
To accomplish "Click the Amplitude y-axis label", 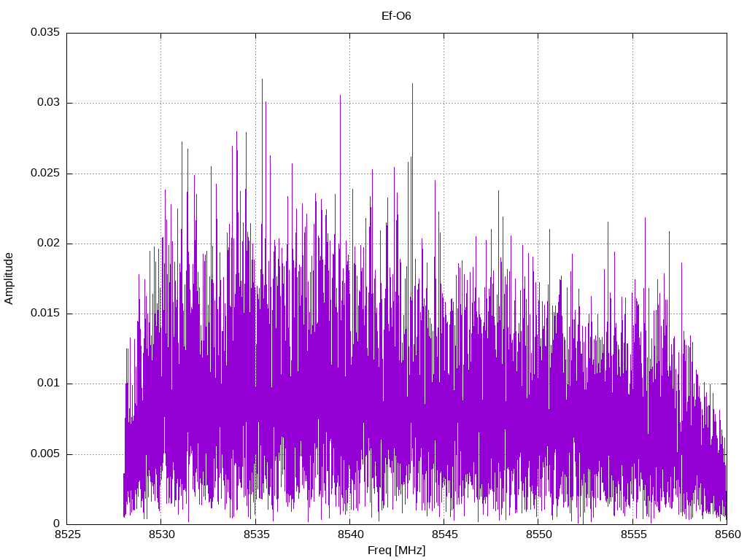I will pyautogui.click(x=9, y=279).
